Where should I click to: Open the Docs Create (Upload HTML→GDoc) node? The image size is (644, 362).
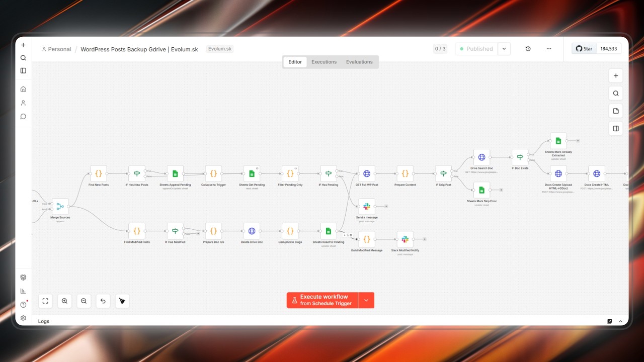coord(558,173)
